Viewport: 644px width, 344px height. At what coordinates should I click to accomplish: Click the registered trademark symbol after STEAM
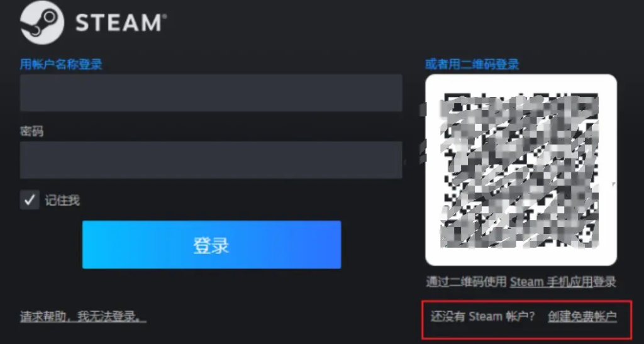(x=164, y=16)
